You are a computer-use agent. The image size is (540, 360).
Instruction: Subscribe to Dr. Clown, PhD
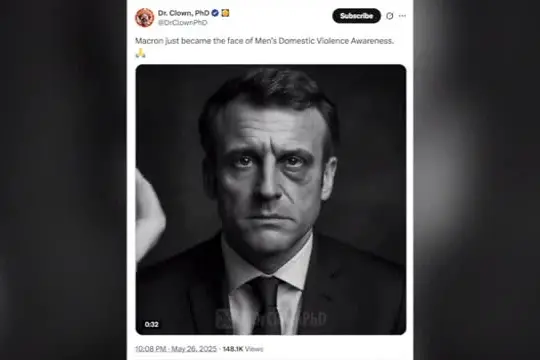(356, 16)
